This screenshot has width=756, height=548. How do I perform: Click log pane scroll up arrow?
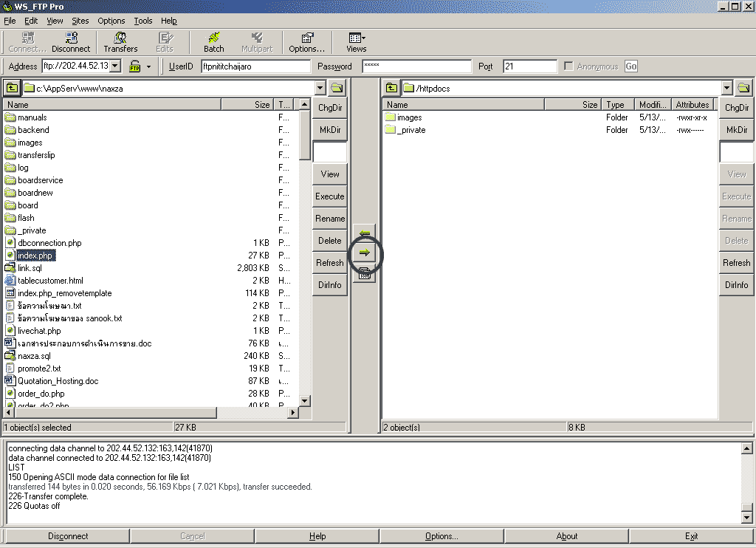click(x=746, y=448)
